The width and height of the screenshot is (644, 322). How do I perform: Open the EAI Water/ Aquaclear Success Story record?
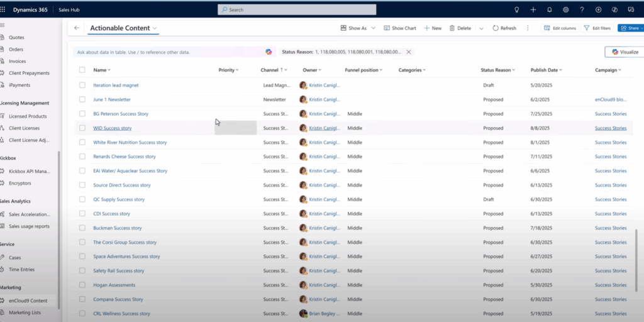click(x=130, y=170)
